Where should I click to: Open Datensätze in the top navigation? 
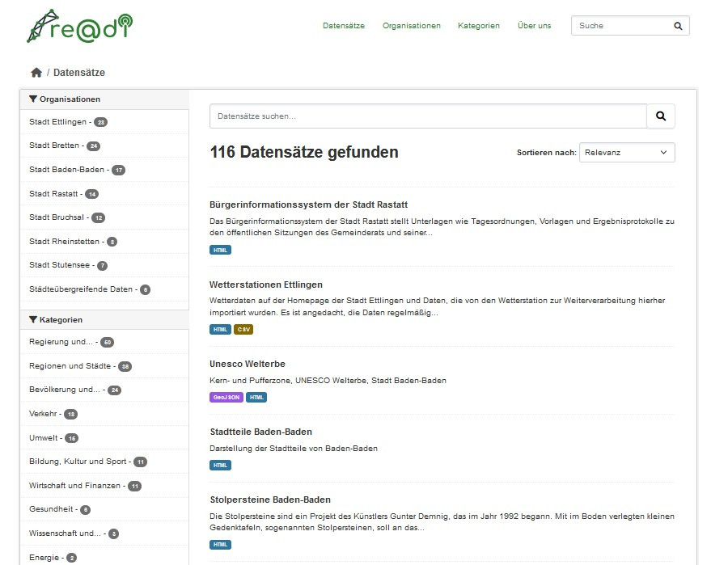coord(344,26)
